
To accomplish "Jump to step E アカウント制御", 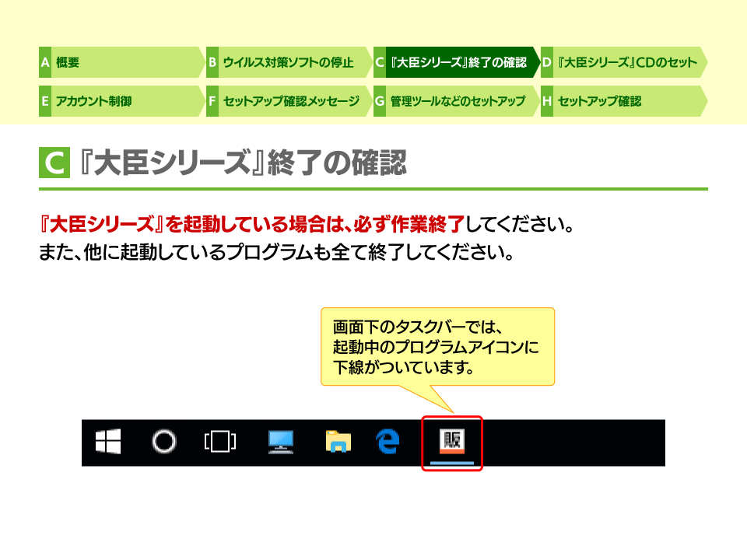I will 122,101.
